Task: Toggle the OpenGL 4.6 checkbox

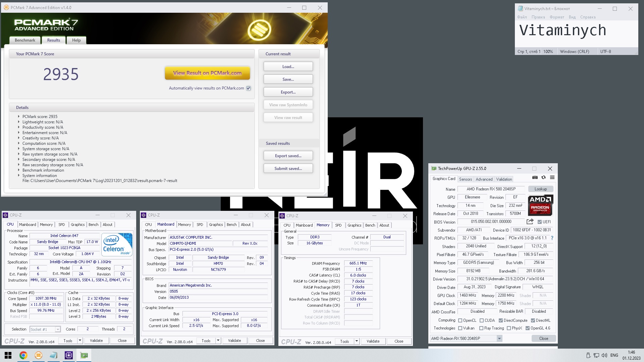Action: pyautogui.click(x=528, y=328)
